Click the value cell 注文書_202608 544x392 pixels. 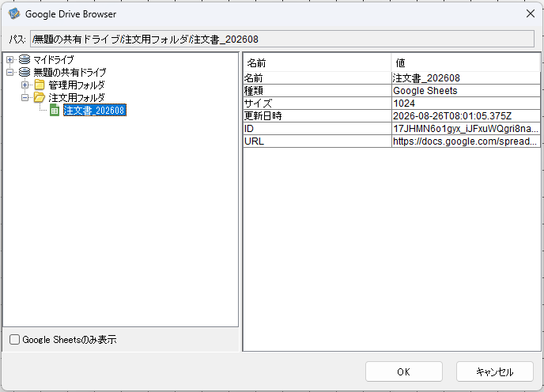point(466,78)
